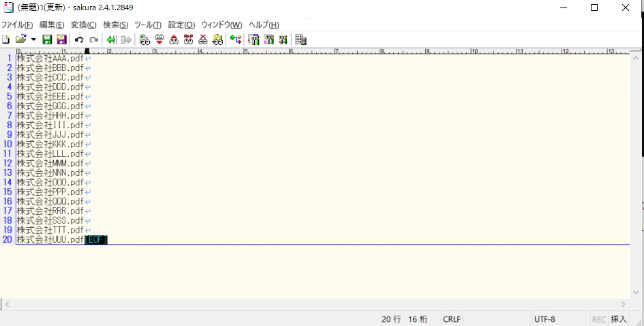Click the gray jump forward arrow icon
Screen dimensions: 644x326
click(126, 40)
